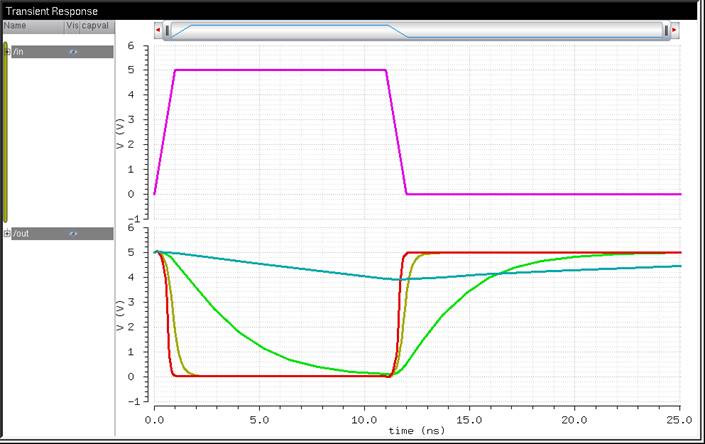Expand the /out signal tree node

coord(8,234)
